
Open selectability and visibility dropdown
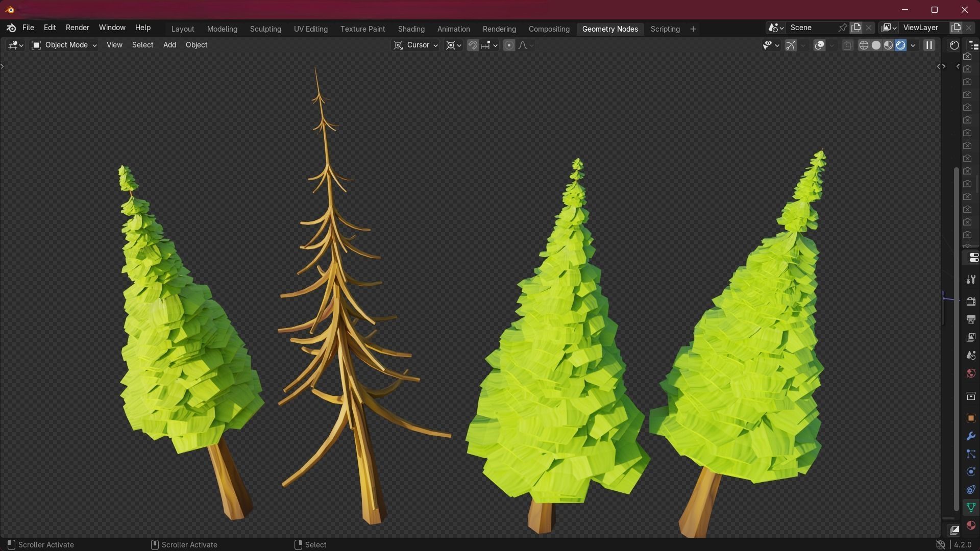(x=771, y=45)
